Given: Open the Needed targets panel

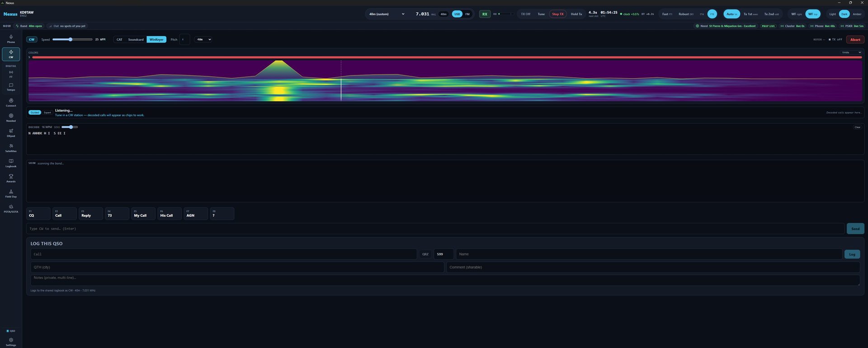Looking at the screenshot, I should 11,118.
